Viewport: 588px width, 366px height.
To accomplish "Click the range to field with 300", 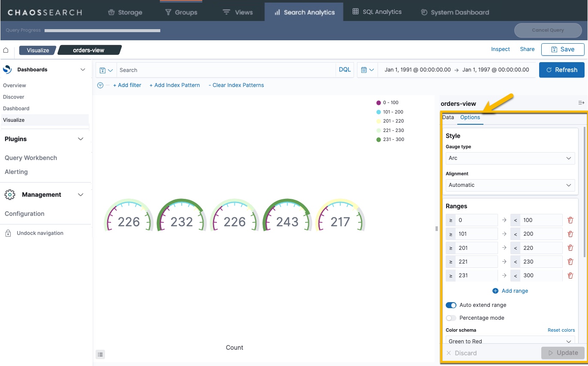I will [541, 276].
